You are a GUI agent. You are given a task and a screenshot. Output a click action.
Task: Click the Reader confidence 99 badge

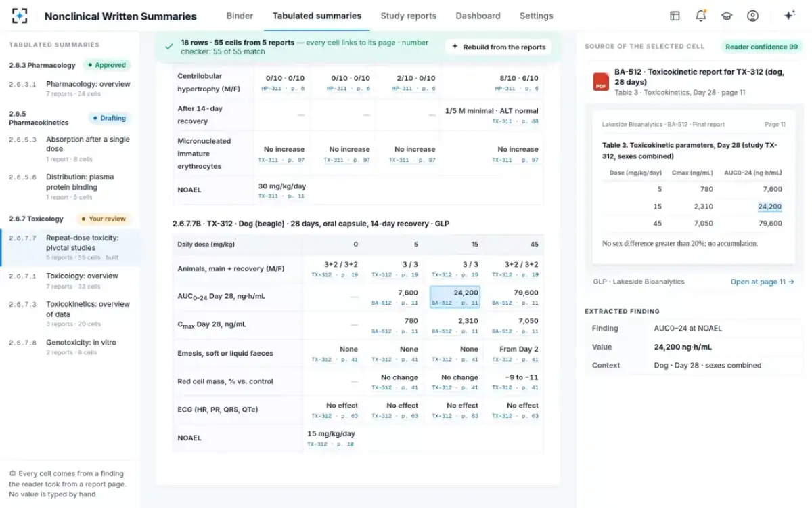pos(761,47)
